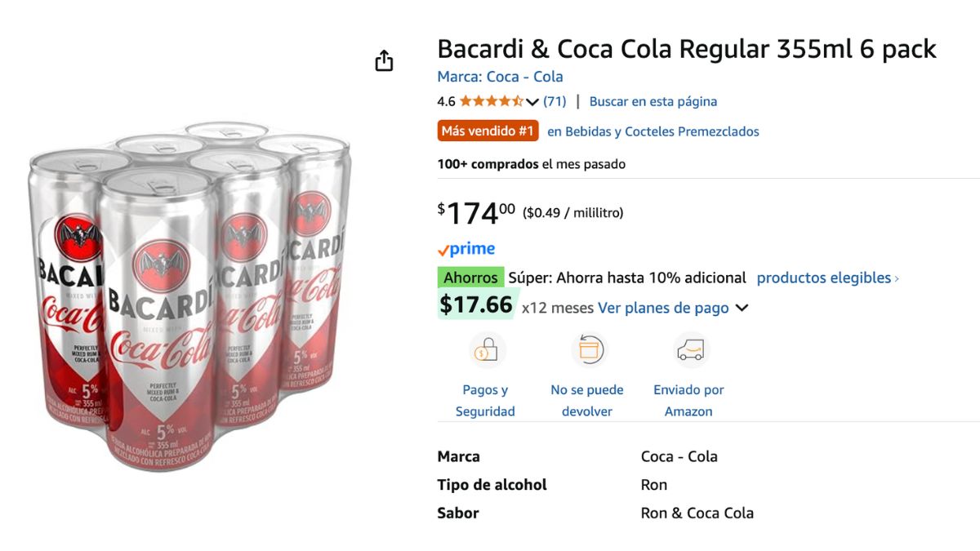Click the No se puede devolver text

pyautogui.click(x=587, y=401)
